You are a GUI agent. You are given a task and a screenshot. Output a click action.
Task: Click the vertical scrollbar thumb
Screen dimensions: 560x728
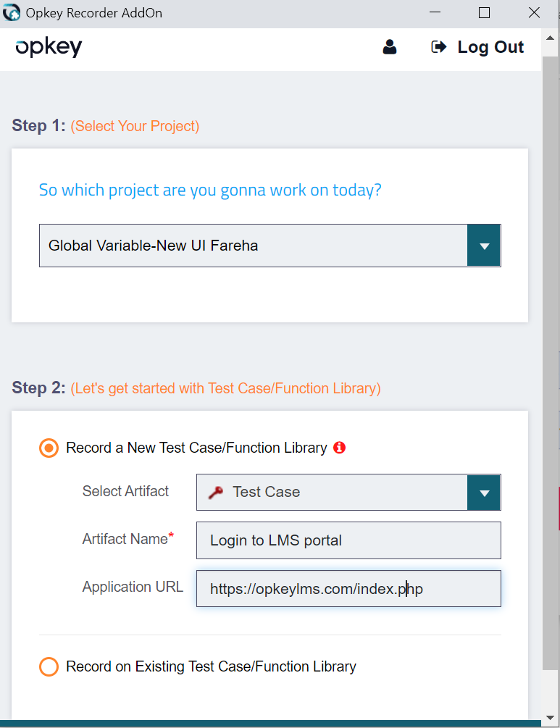point(551,362)
